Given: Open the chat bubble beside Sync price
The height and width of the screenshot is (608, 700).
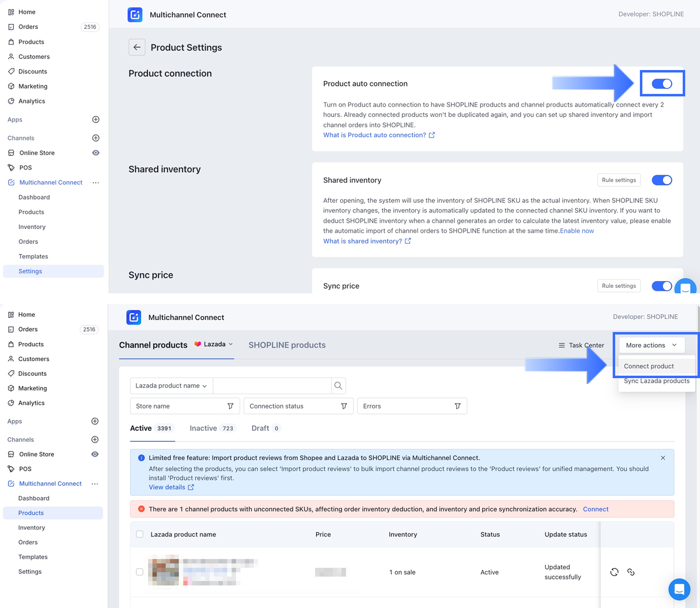Looking at the screenshot, I should coord(685,288).
